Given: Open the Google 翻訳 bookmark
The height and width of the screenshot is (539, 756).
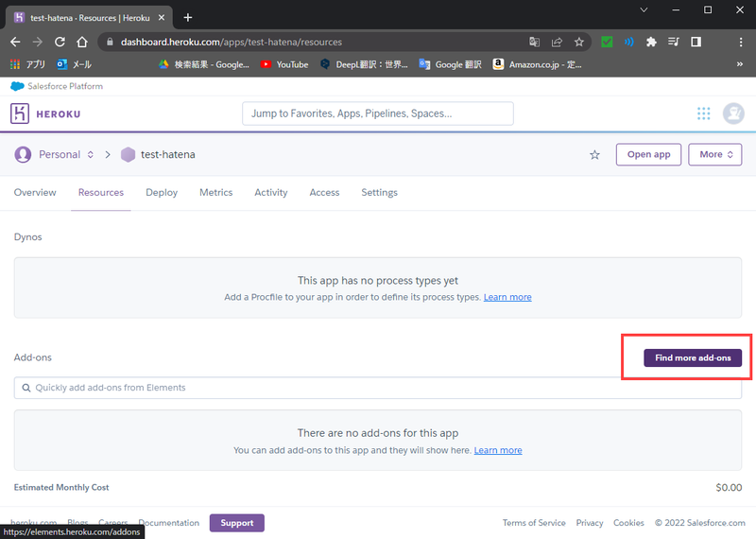Looking at the screenshot, I should coord(451,64).
